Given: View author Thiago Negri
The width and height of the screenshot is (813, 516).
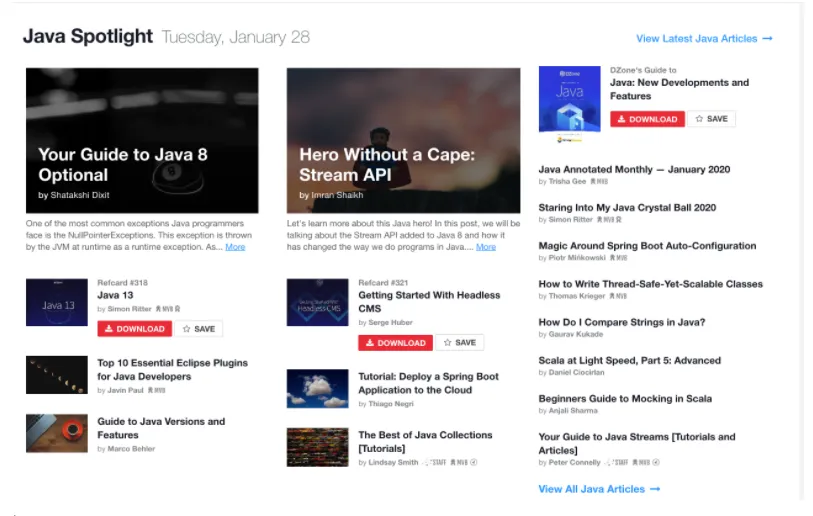Looking at the screenshot, I should (x=391, y=403).
